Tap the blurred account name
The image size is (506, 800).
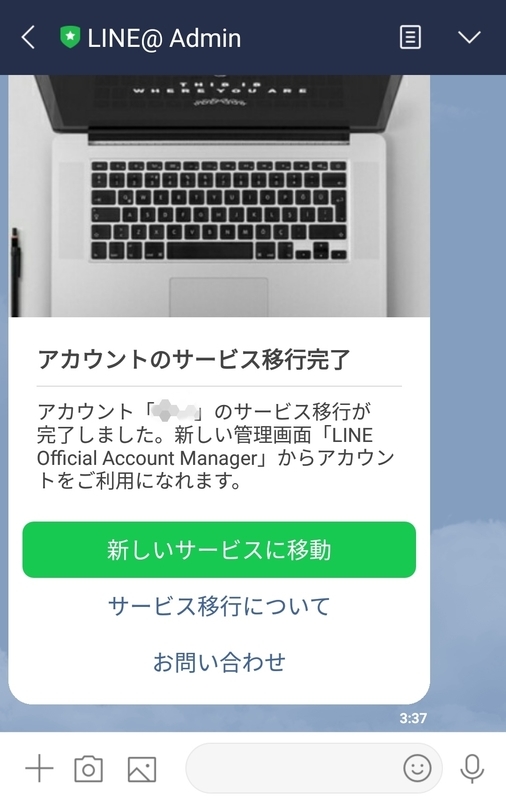point(175,411)
